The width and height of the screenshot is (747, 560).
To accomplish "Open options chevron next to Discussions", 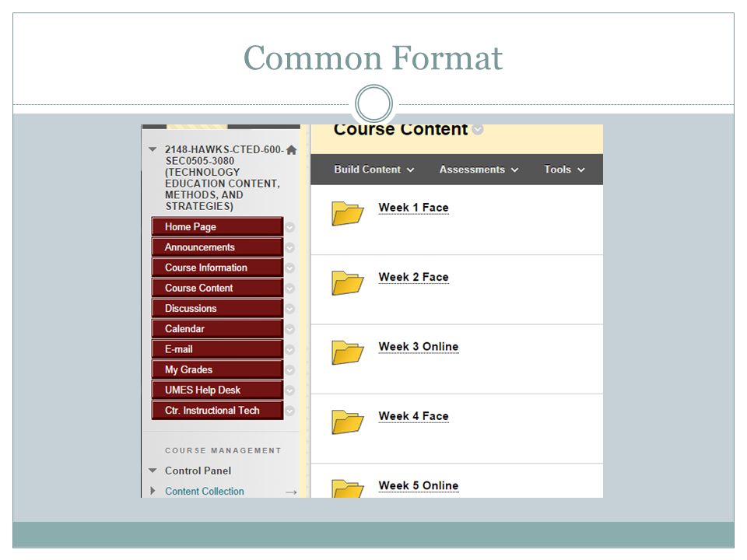I will (x=289, y=309).
